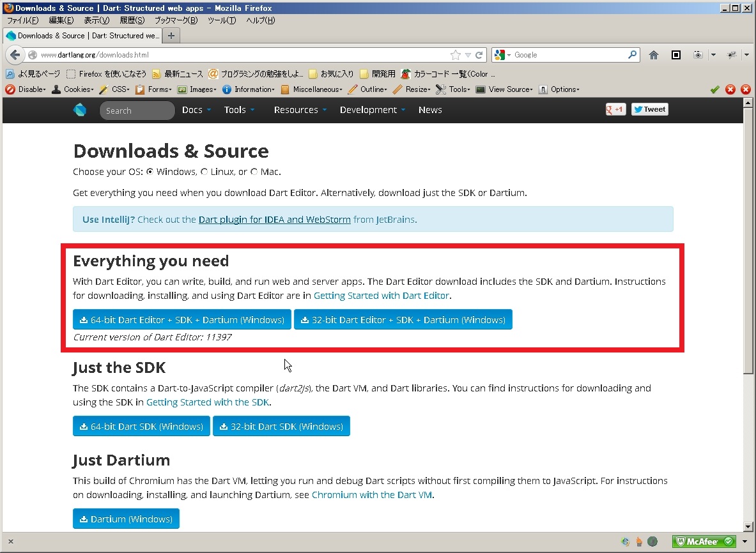Download the 32-bit Dart SDK (Windows)
The height and width of the screenshot is (553, 756).
point(282,426)
